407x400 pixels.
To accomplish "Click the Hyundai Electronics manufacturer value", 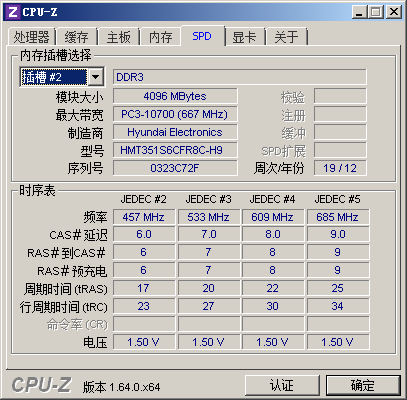I will pos(175,132).
